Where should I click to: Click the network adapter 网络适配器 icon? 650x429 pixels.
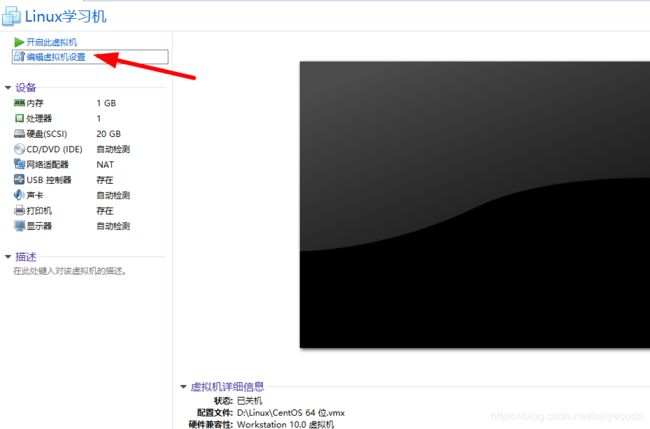pos(19,164)
